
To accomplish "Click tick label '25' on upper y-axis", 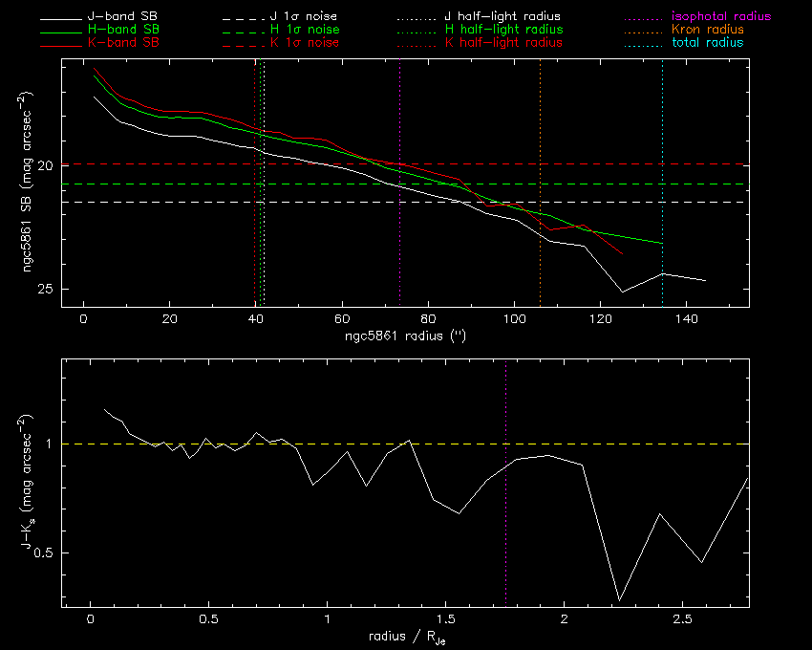I will click(47, 289).
